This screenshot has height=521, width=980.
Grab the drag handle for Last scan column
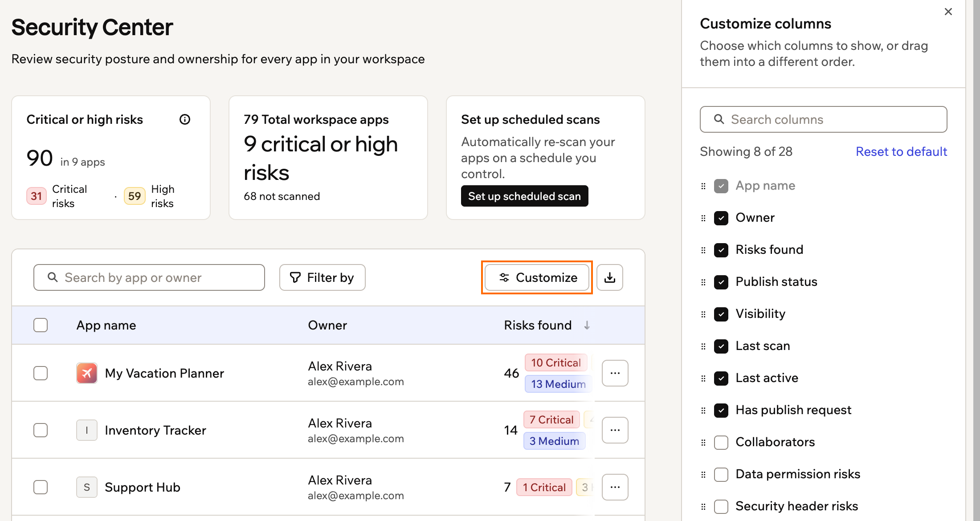[703, 346]
